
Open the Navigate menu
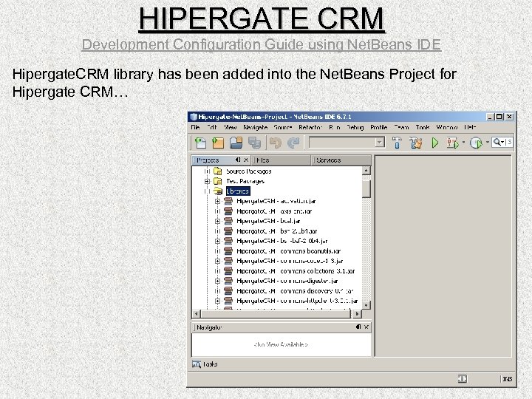(x=256, y=127)
